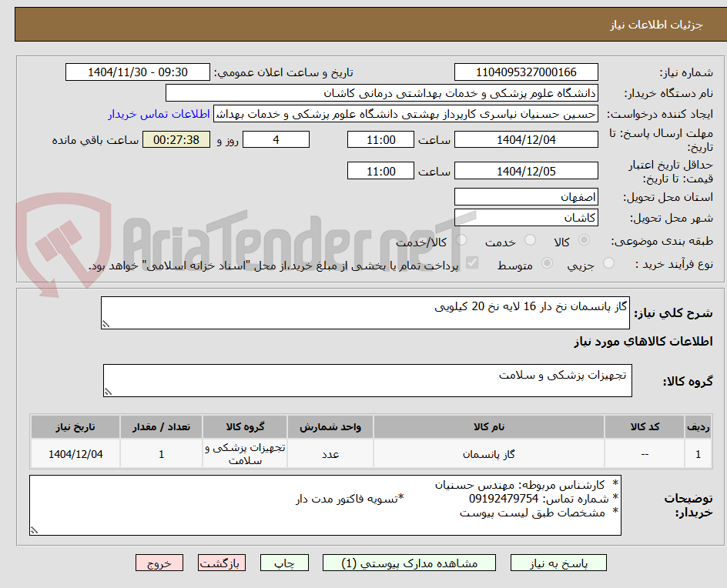Viewport: 727px width, 588px height.
Task: Open 'مشاهده مدارک پیوستی (1)' attachments
Action: 409,563
